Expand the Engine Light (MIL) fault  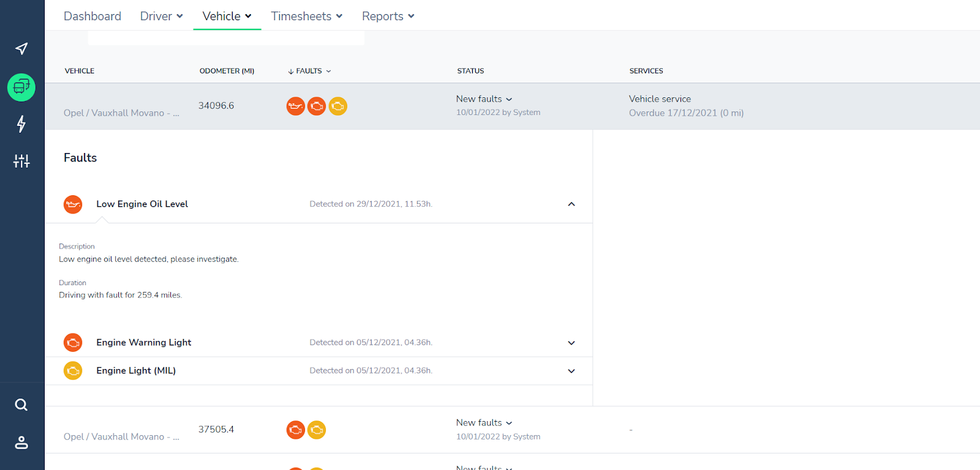[571, 371]
